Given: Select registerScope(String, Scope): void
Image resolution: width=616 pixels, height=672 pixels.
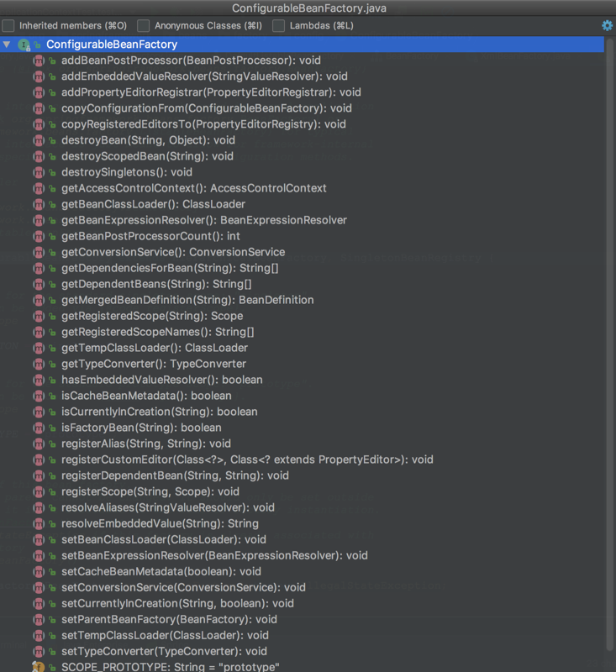Looking at the screenshot, I should [x=150, y=491].
